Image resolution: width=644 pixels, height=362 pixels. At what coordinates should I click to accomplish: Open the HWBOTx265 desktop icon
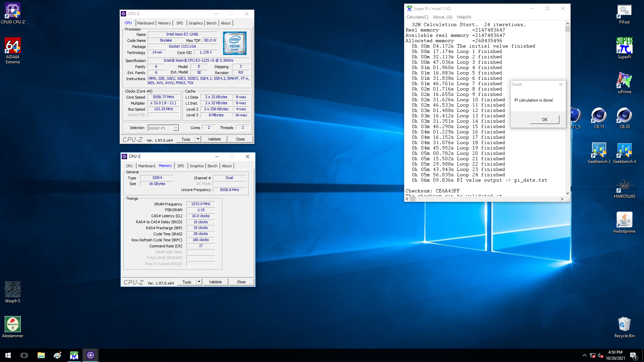(x=624, y=188)
